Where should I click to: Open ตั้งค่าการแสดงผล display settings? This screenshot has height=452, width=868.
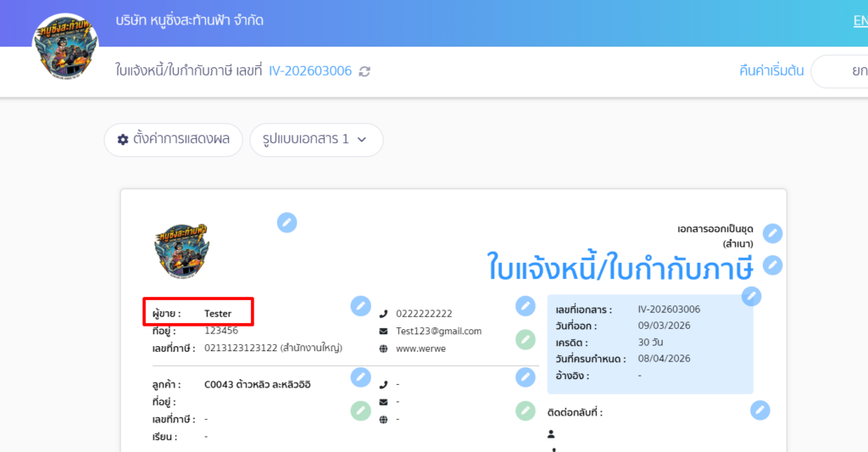[173, 140]
